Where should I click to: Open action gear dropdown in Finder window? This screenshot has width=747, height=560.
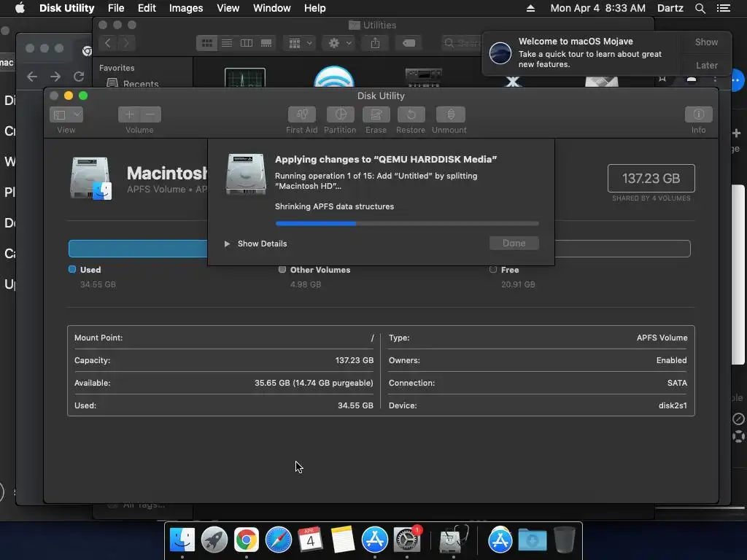pyautogui.click(x=339, y=43)
